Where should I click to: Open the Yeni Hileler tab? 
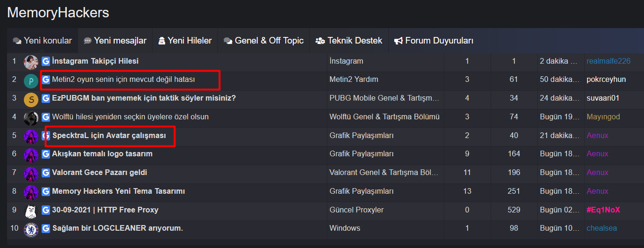tap(185, 41)
